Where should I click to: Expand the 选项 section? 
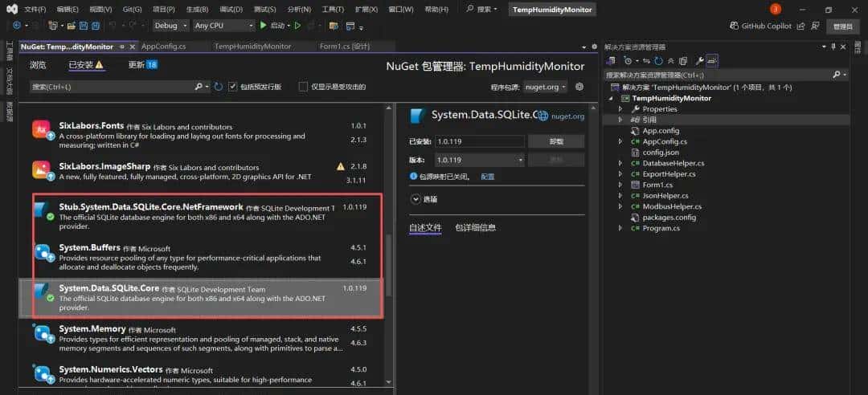(416, 198)
